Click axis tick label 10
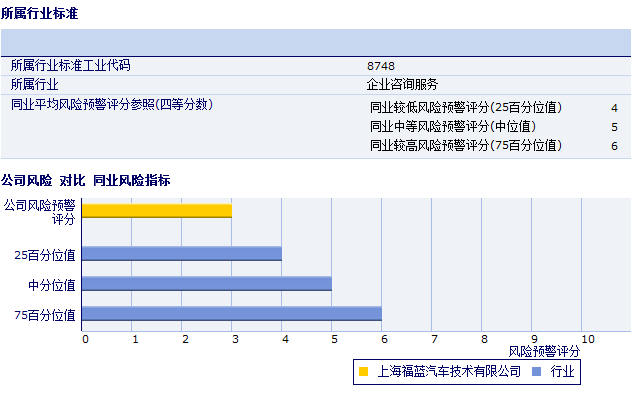 coord(588,339)
